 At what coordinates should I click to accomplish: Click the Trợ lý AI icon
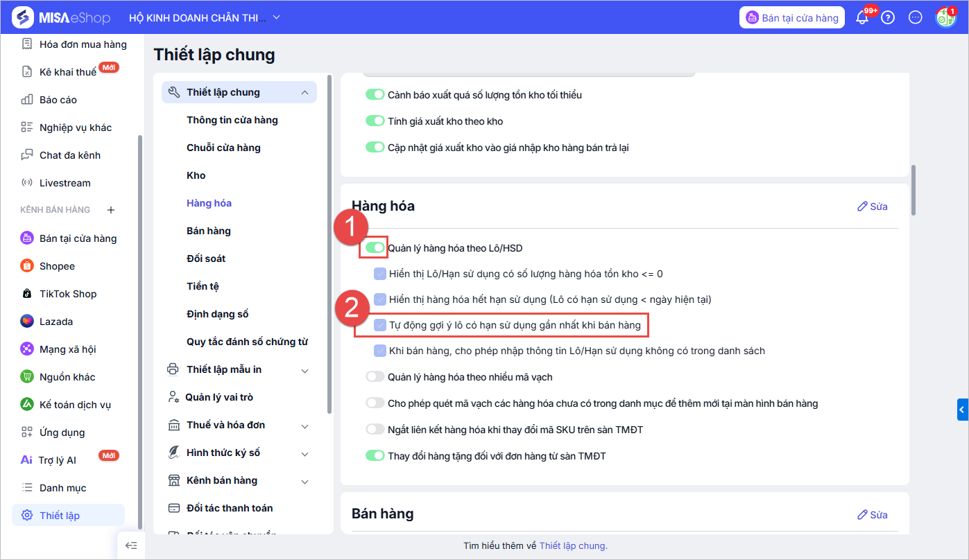27,460
